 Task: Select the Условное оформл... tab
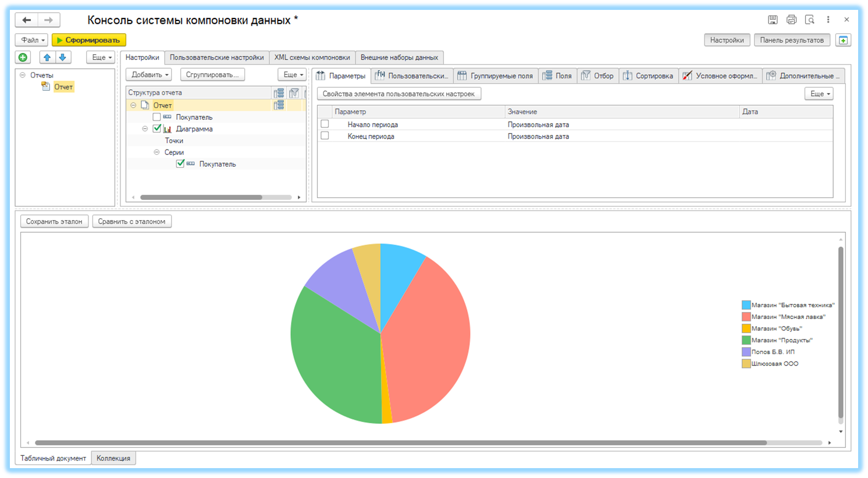tap(720, 76)
